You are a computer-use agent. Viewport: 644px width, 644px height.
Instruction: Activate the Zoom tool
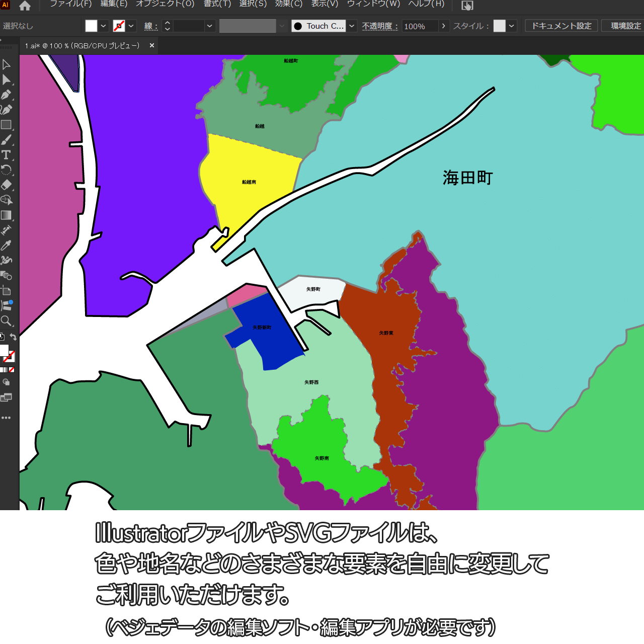pos(7,321)
